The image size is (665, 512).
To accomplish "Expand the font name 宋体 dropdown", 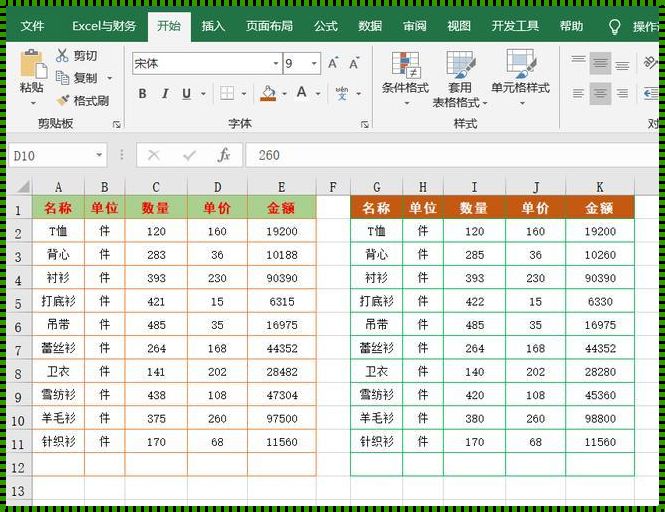I will (x=276, y=64).
